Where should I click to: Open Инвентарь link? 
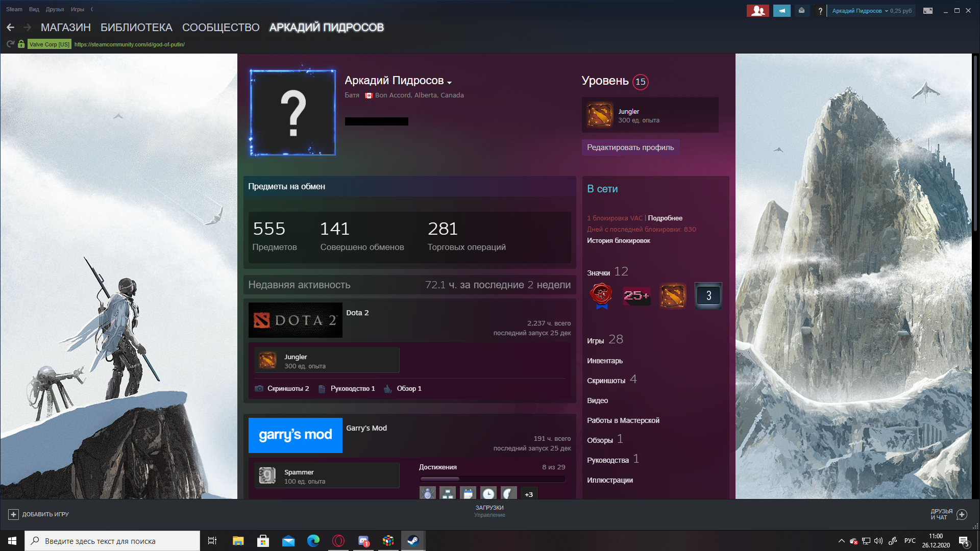point(605,361)
